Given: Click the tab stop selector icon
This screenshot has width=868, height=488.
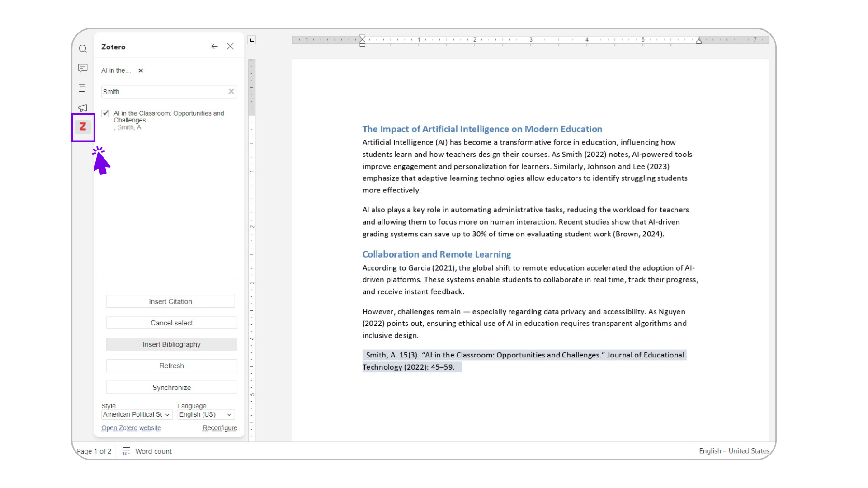Looking at the screenshot, I should [252, 40].
